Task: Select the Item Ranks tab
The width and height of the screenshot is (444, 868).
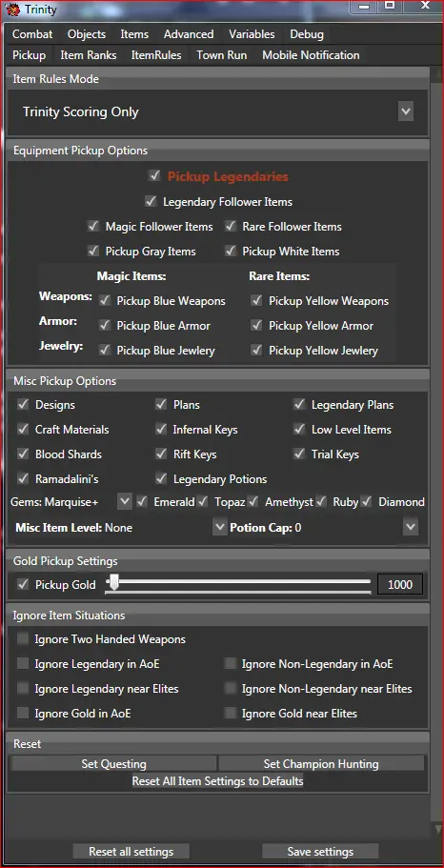Action: pyautogui.click(x=88, y=55)
